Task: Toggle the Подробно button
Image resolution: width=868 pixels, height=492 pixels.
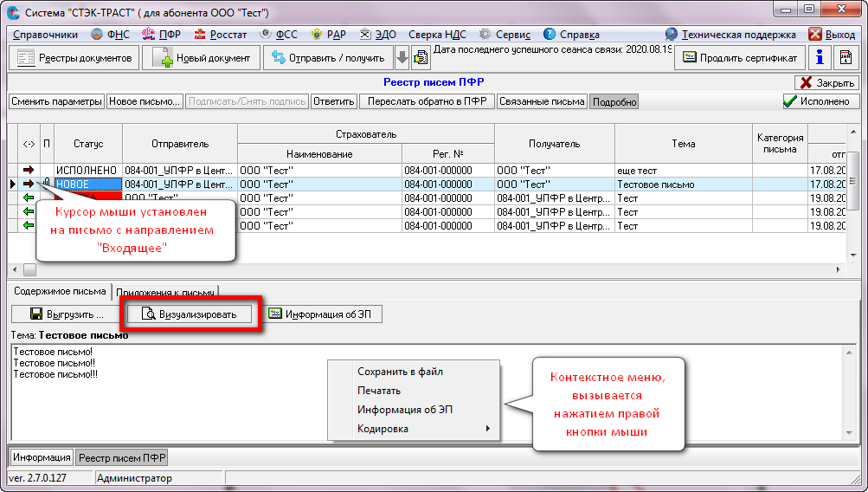Action: click(x=614, y=102)
